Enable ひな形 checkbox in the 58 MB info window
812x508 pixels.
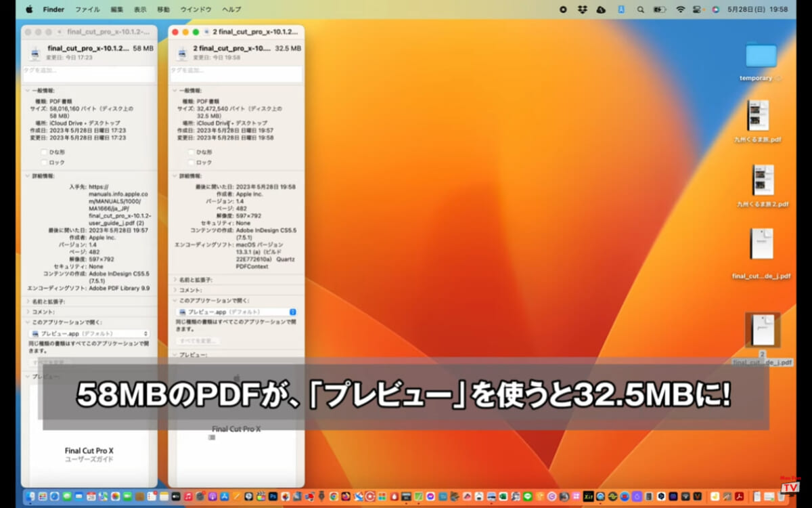coord(44,152)
